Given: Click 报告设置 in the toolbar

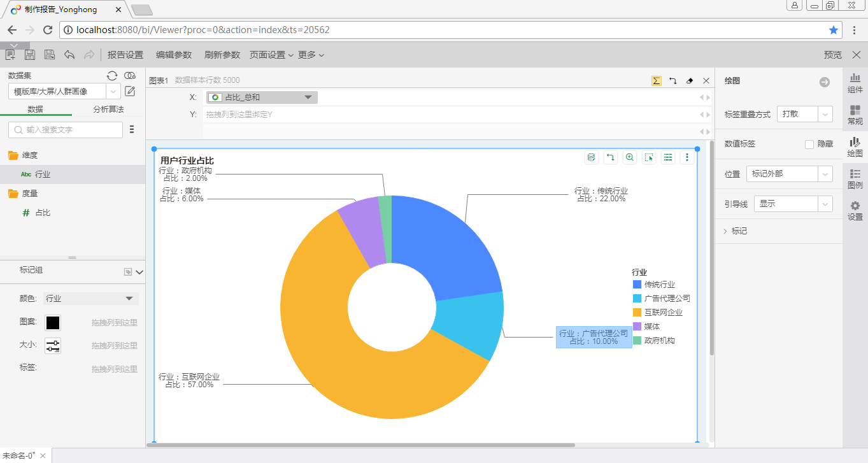Looking at the screenshot, I should click(x=125, y=55).
